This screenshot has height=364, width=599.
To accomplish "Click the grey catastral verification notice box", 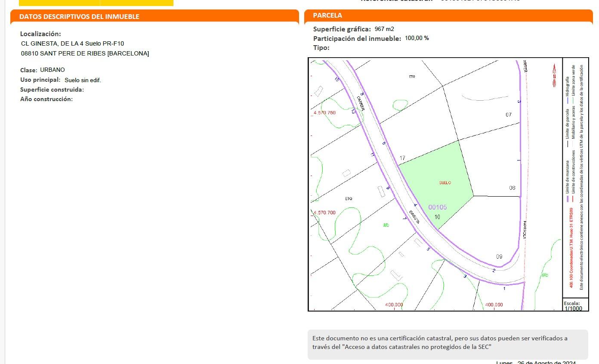I will tap(448, 343).
